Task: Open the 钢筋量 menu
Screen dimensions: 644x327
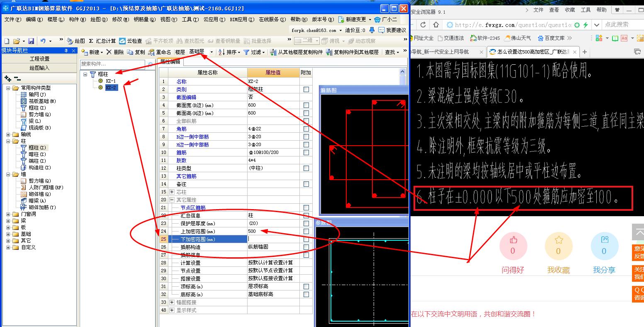Action: pyautogui.click(x=145, y=20)
